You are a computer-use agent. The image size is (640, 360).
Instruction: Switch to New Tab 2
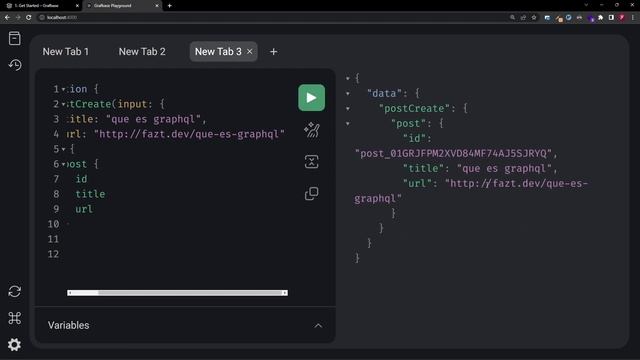[142, 52]
